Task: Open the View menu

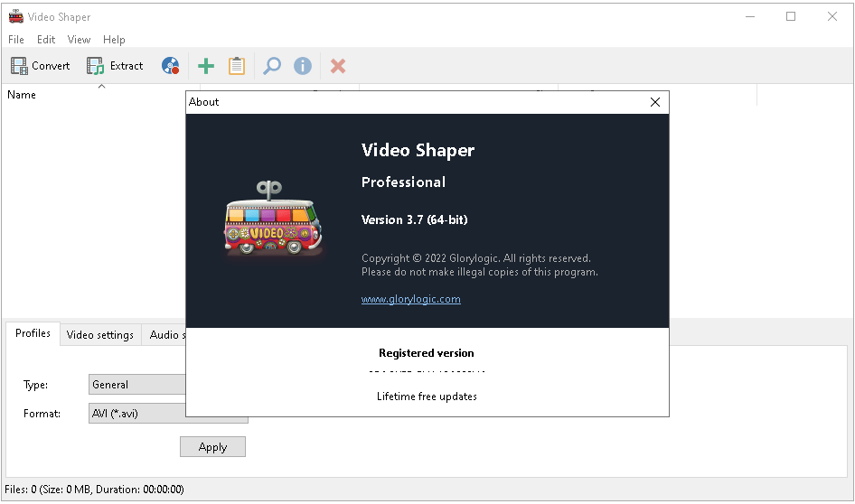Action: point(79,39)
